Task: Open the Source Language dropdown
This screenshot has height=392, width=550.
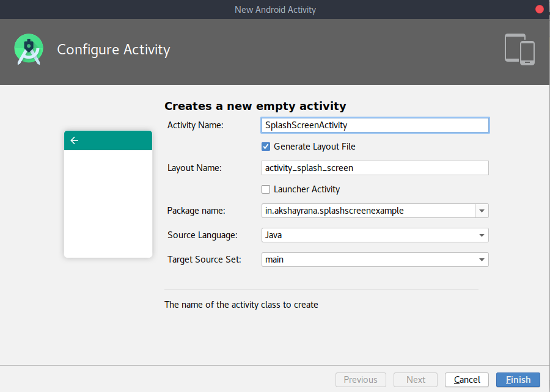Action: (375, 235)
